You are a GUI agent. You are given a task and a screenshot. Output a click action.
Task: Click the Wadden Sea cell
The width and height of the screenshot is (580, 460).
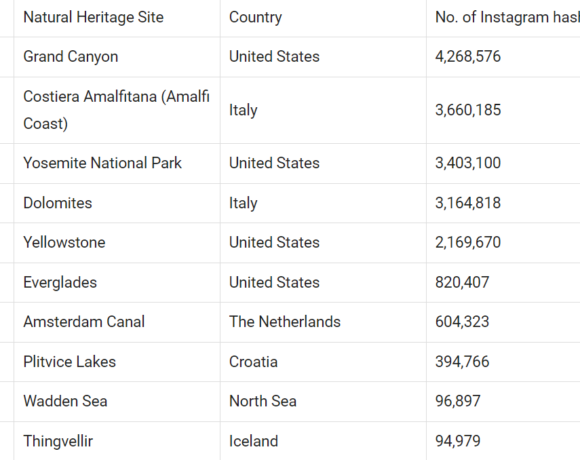click(117, 402)
